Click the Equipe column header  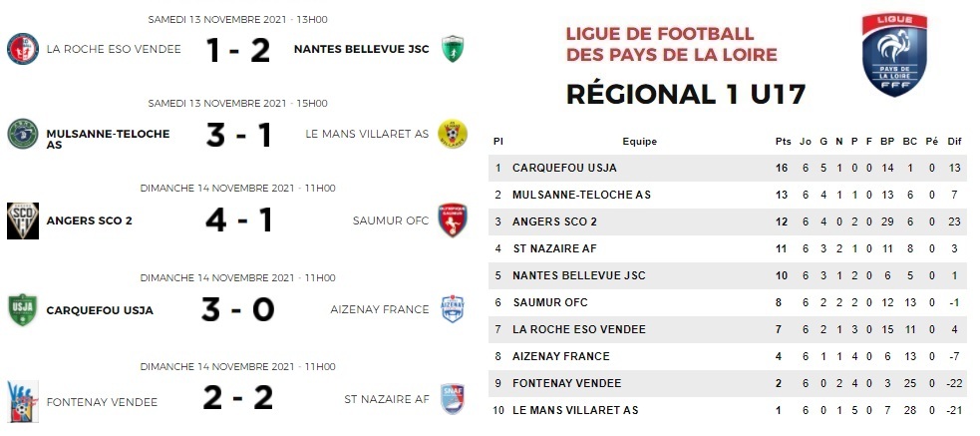pyautogui.click(x=639, y=142)
